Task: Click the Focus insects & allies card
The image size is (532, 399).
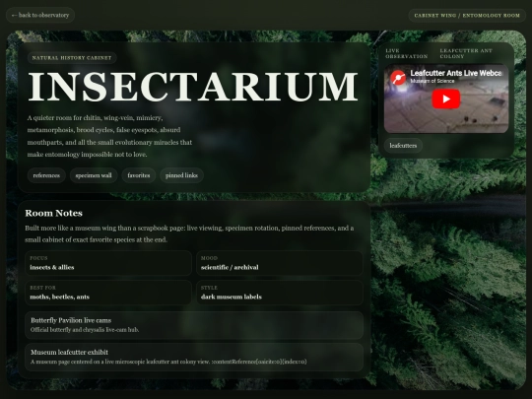Action: (108, 263)
